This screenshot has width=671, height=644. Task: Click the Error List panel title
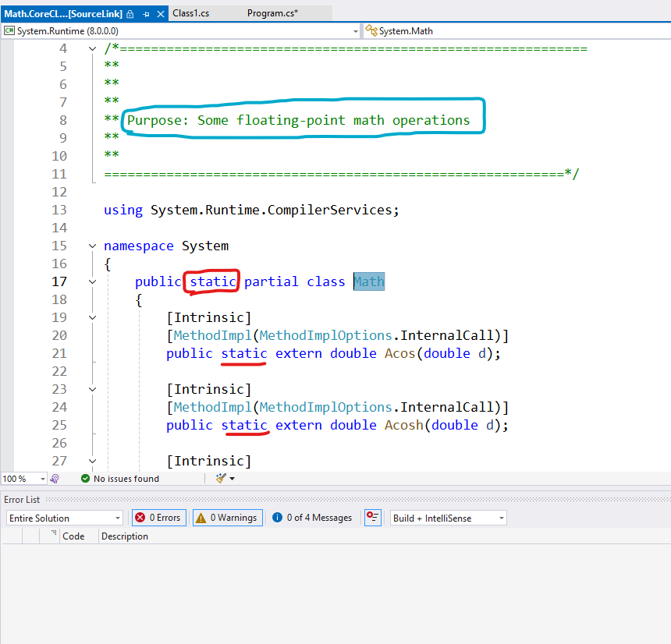(x=22, y=500)
